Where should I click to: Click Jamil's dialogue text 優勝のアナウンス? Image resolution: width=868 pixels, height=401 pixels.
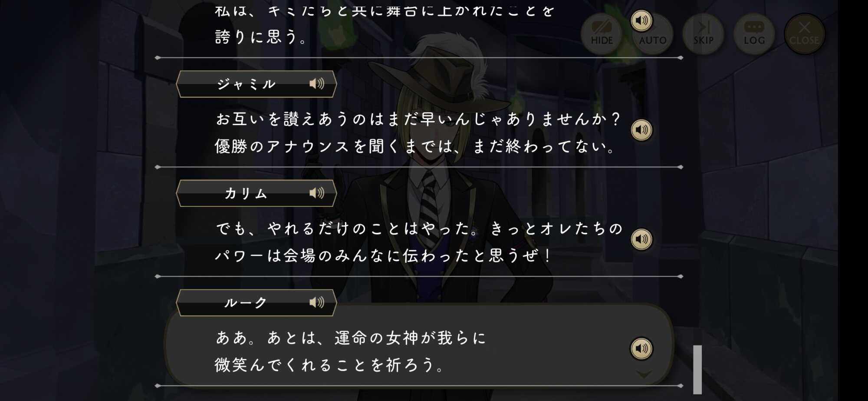pyautogui.click(x=282, y=146)
